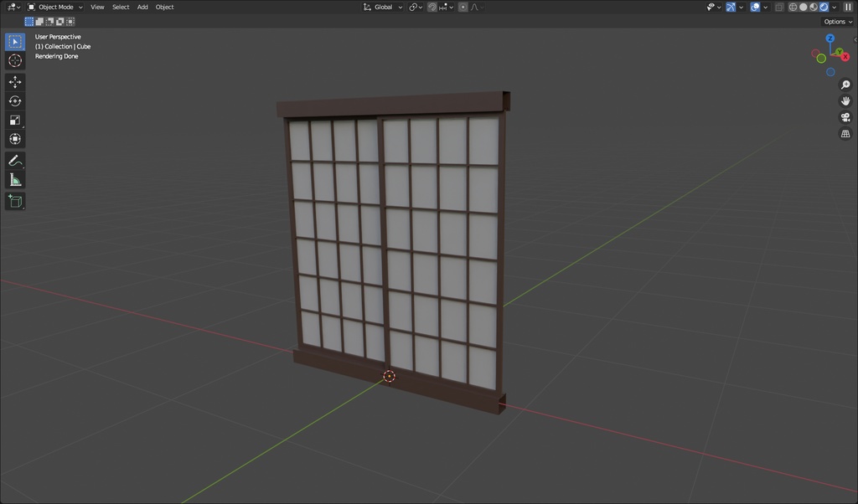Open the Object menu
This screenshot has height=504, width=858.
(x=165, y=7)
